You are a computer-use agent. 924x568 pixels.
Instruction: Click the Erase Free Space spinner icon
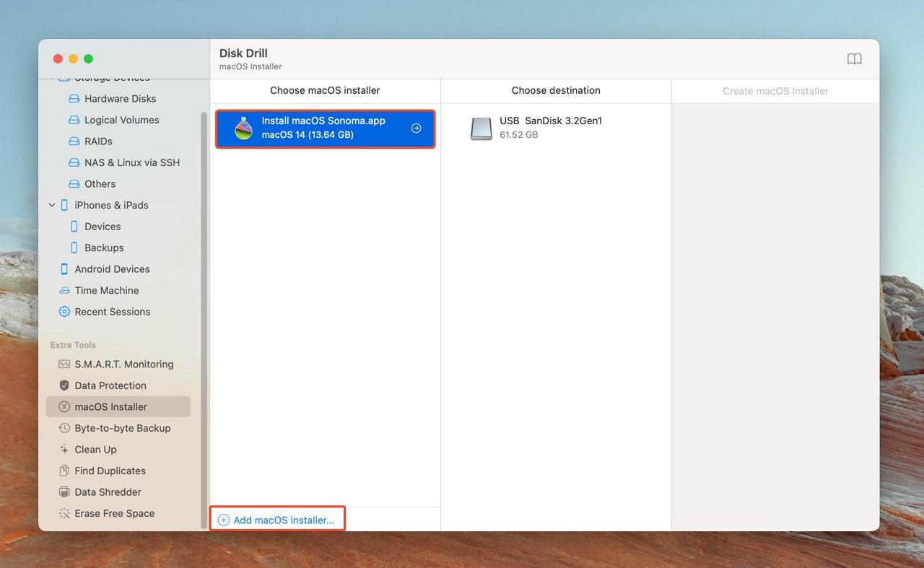(x=64, y=513)
